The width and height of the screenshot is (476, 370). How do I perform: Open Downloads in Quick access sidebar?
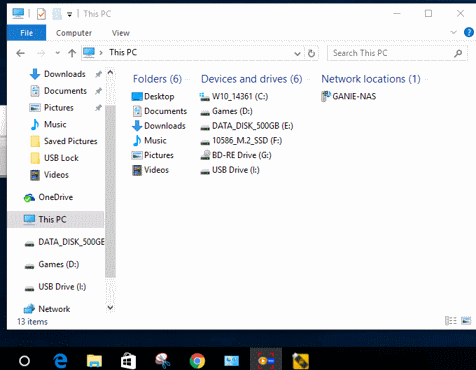pyautogui.click(x=58, y=74)
